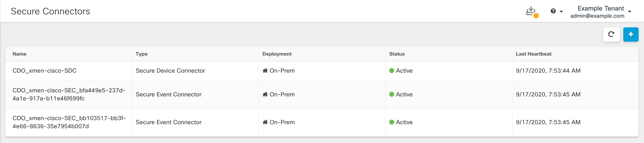Screen dimensions: 644x143
Task: Click the refresh icon to reload connectors
Action: [x=611, y=34]
